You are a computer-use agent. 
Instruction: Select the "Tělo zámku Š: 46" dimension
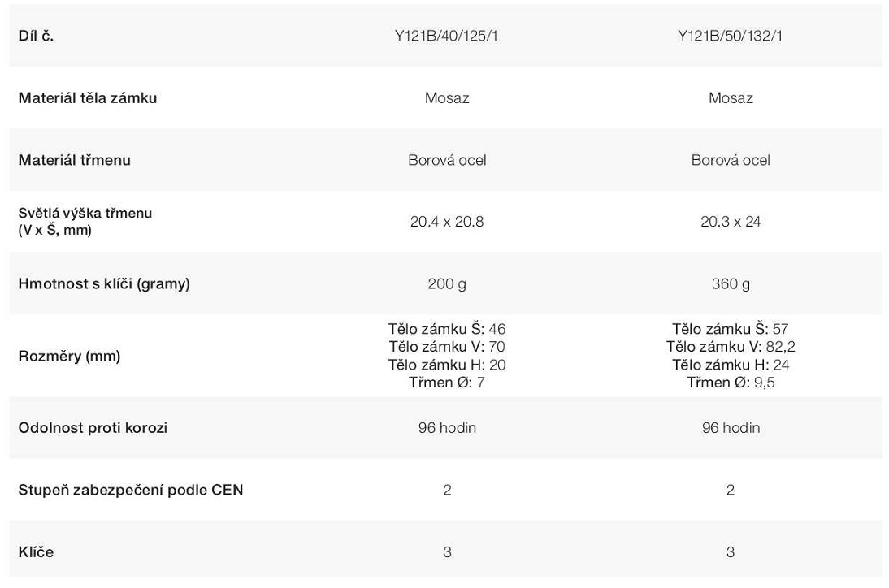pyautogui.click(x=446, y=329)
